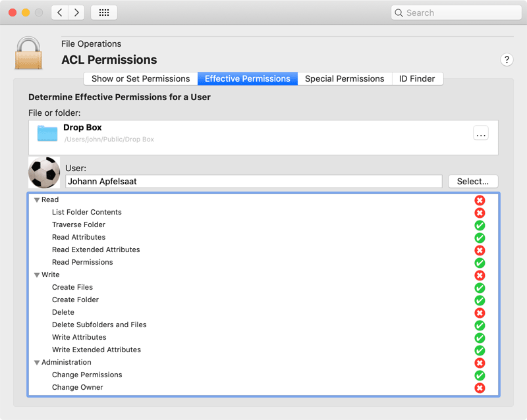Image resolution: width=527 pixels, height=420 pixels.
Task: Click the soccer ball user picture
Action: tap(44, 172)
